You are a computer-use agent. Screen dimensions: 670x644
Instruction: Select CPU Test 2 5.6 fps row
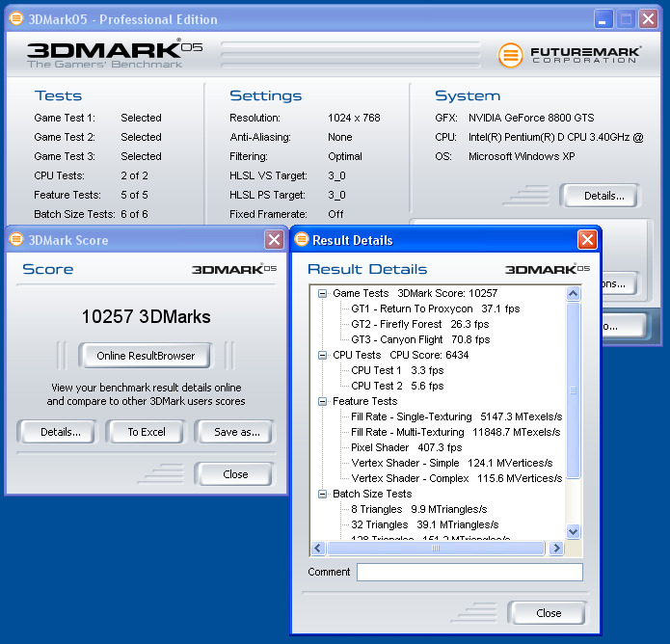[397, 386]
